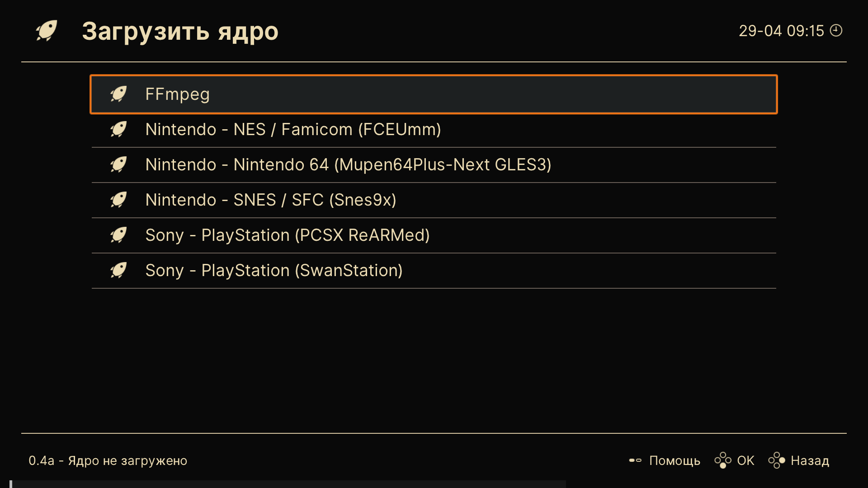Screen dimensions: 868x488
Task: Click the Помощь help button
Action: 665,460
